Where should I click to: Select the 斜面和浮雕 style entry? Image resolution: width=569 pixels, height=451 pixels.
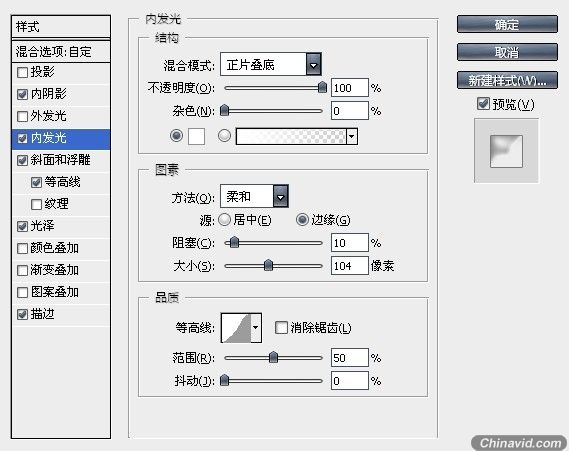click(x=61, y=160)
